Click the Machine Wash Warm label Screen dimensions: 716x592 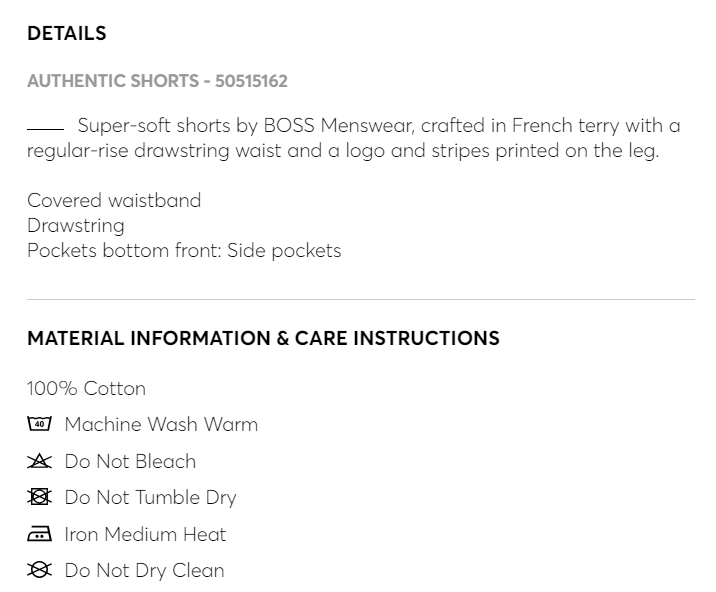tap(161, 424)
